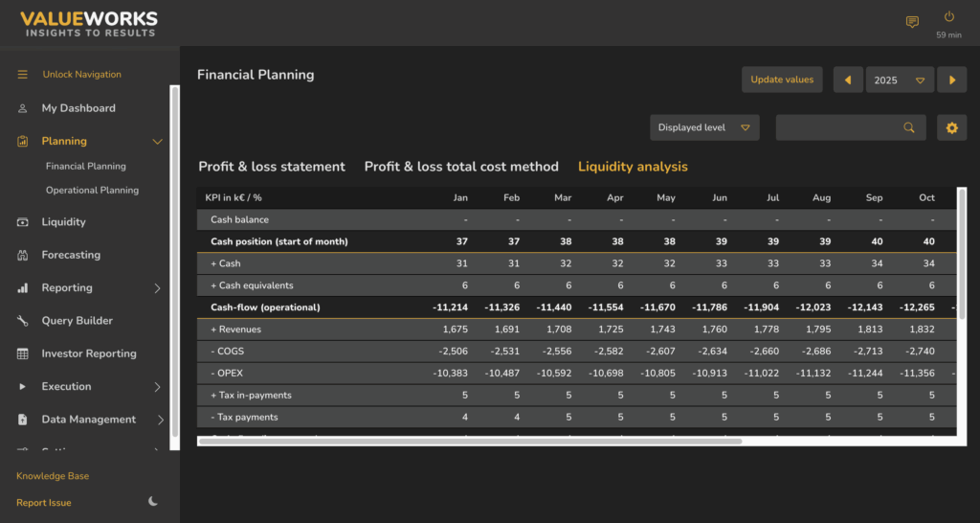980x523 pixels.
Task: Open the 2025 year dropdown
Action: 900,80
